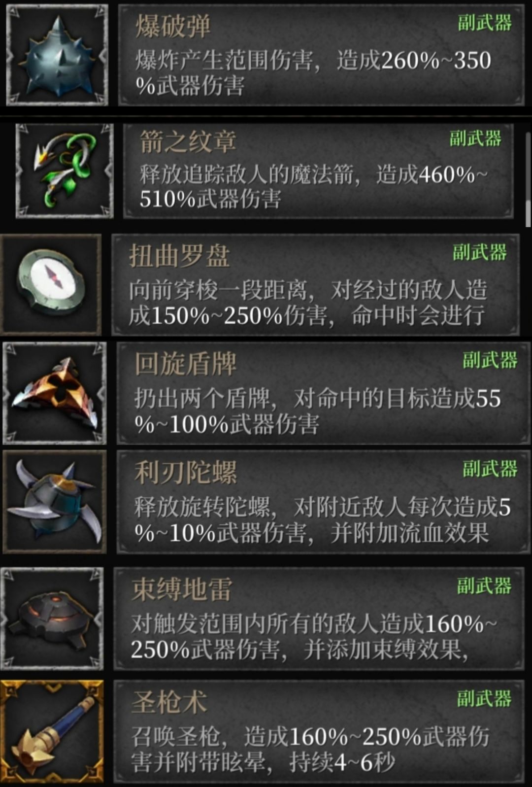Click the 副武器 label on 圣枪术

coord(484,698)
